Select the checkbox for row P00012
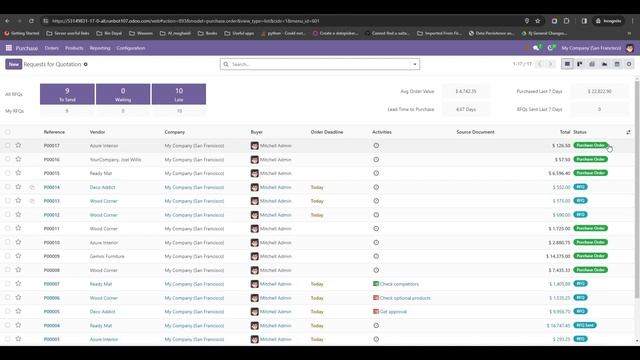Image resolution: width=640 pixels, height=360 pixels. 8,215
